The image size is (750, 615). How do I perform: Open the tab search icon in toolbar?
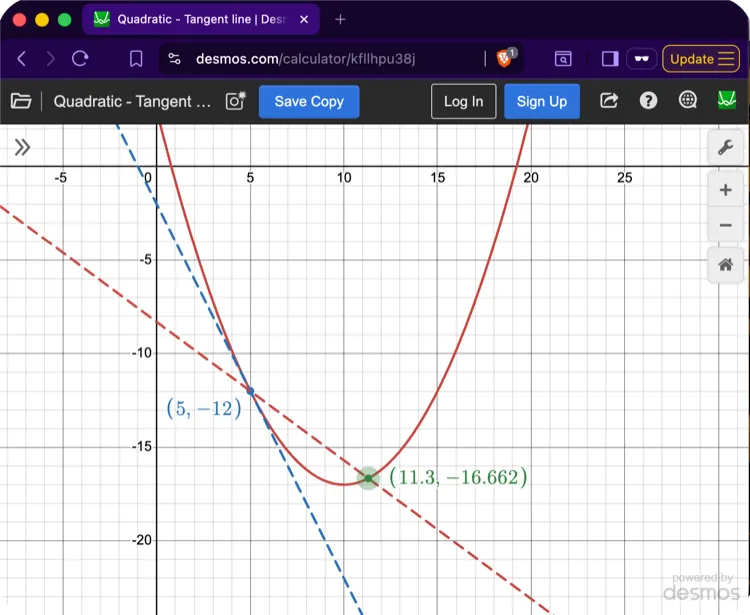pyautogui.click(x=563, y=59)
